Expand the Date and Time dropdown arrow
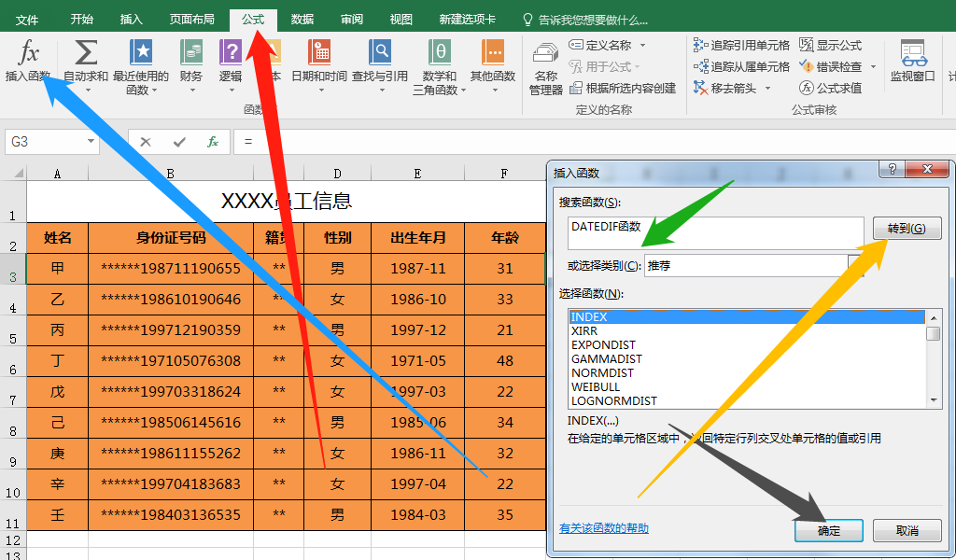The image size is (956, 560). (x=320, y=91)
